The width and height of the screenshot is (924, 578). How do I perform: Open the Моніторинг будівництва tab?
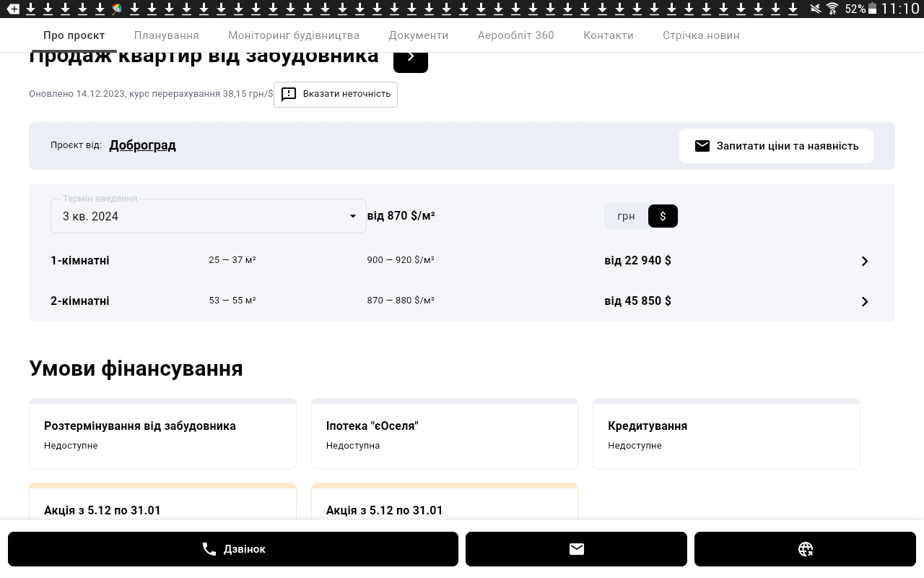point(294,35)
